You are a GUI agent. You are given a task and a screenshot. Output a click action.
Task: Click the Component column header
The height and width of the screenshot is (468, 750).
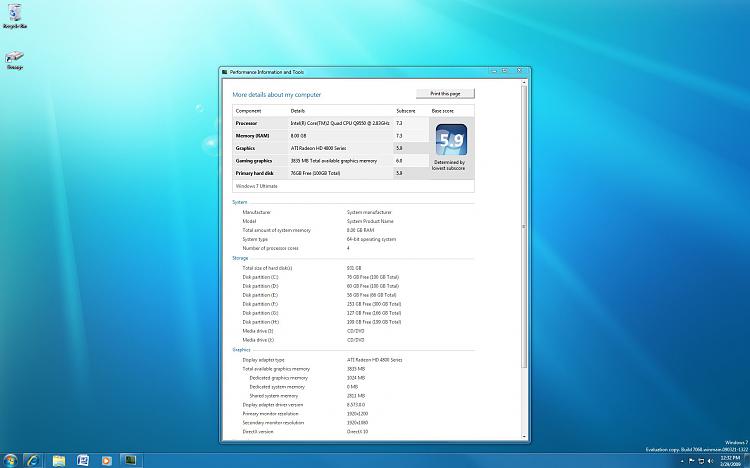248,111
